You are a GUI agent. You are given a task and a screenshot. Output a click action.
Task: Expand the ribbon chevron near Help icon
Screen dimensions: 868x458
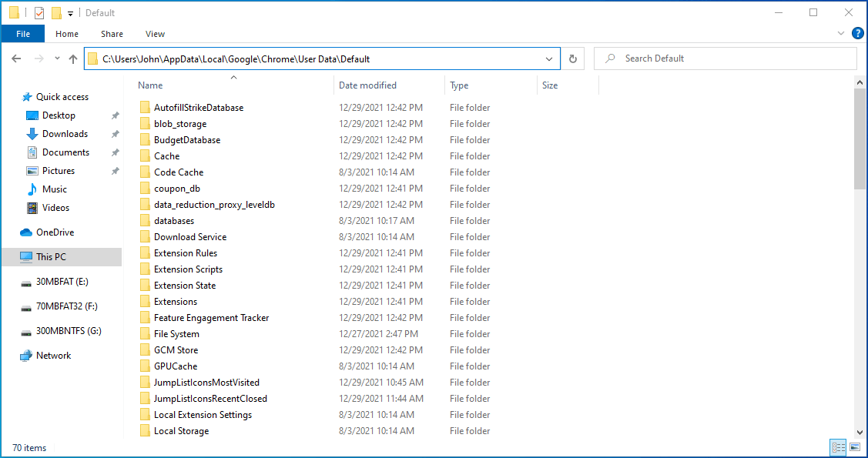click(841, 33)
